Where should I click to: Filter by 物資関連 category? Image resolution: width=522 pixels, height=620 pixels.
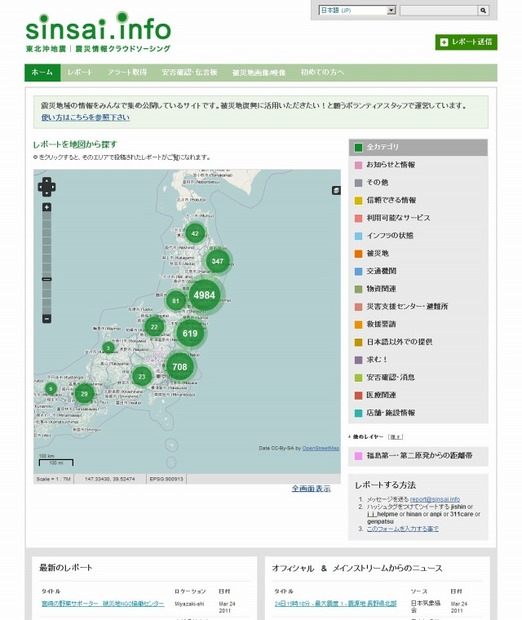point(418,289)
